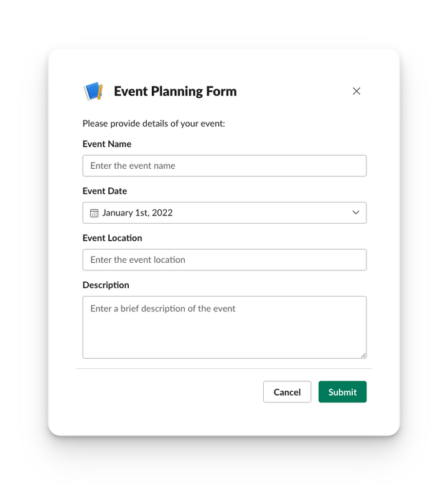Click the Description field label
The height and width of the screenshot is (484, 448).
106,285
